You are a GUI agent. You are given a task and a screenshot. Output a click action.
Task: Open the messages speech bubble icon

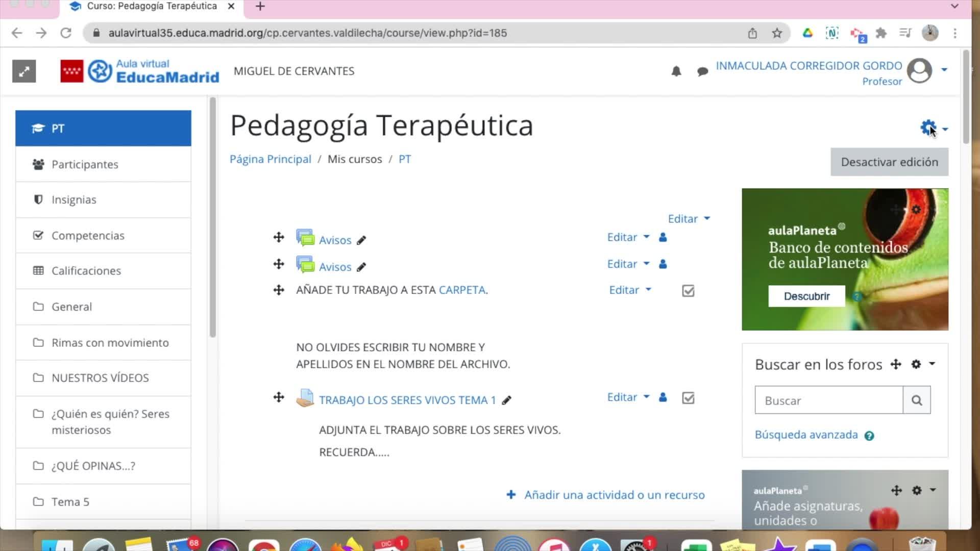702,71
